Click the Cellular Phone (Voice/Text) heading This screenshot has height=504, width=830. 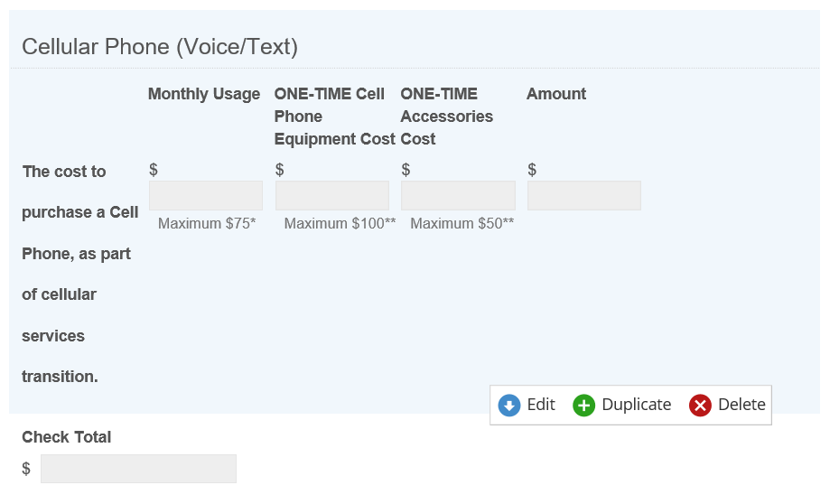(160, 47)
